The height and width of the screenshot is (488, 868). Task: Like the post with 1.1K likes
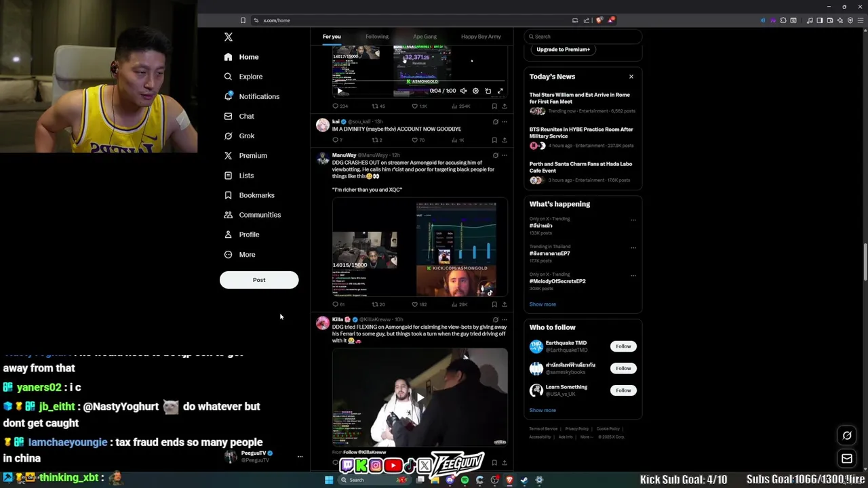click(x=420, y=106)
